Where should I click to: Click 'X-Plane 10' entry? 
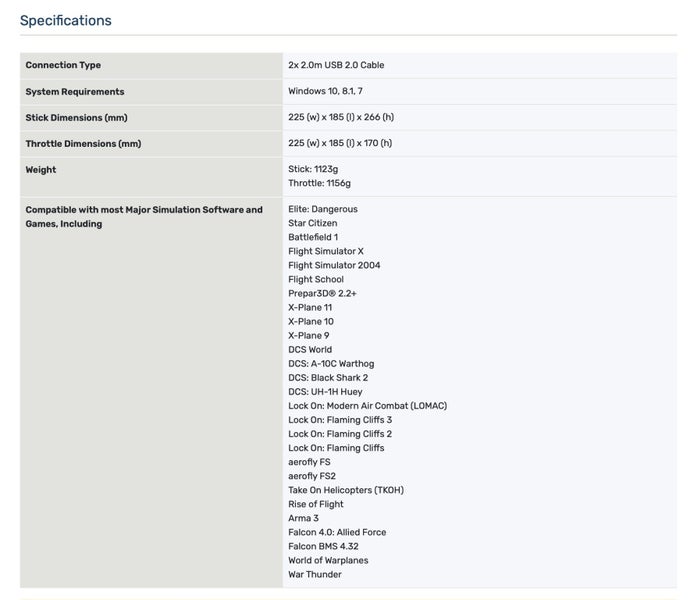tap(311, 322)
